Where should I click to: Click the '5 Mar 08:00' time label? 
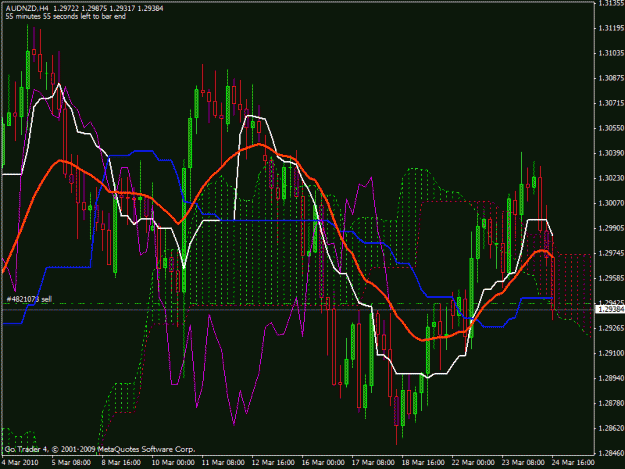71,462
